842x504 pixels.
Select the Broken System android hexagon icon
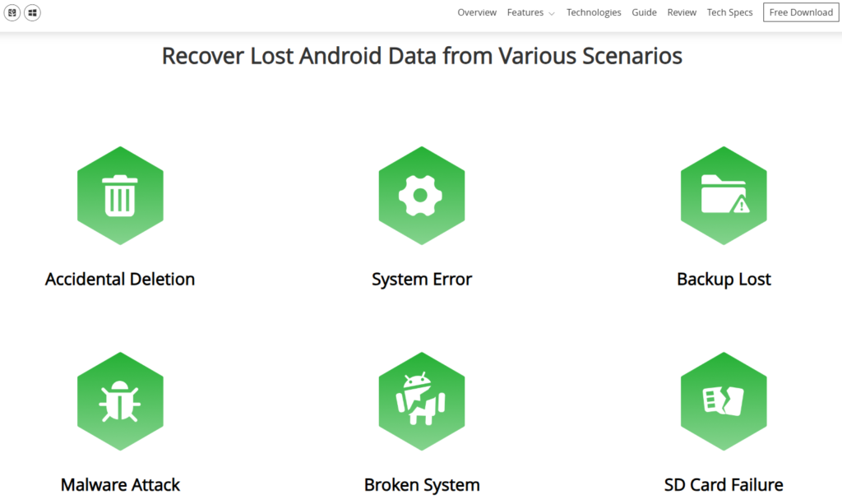click(422, 401)
